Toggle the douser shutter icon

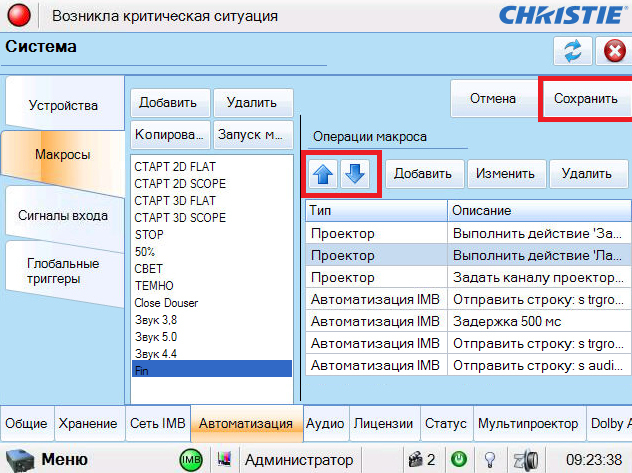[526, 459]
